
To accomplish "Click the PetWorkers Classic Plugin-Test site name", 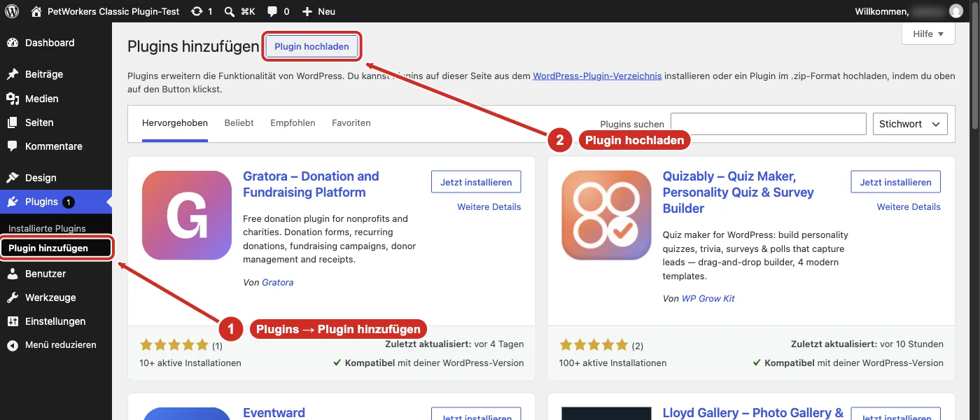I will (x=114, y=11).
